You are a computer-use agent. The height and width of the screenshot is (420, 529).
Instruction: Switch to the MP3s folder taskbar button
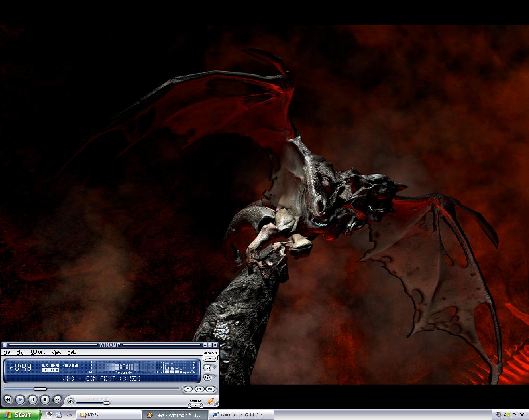109,415
